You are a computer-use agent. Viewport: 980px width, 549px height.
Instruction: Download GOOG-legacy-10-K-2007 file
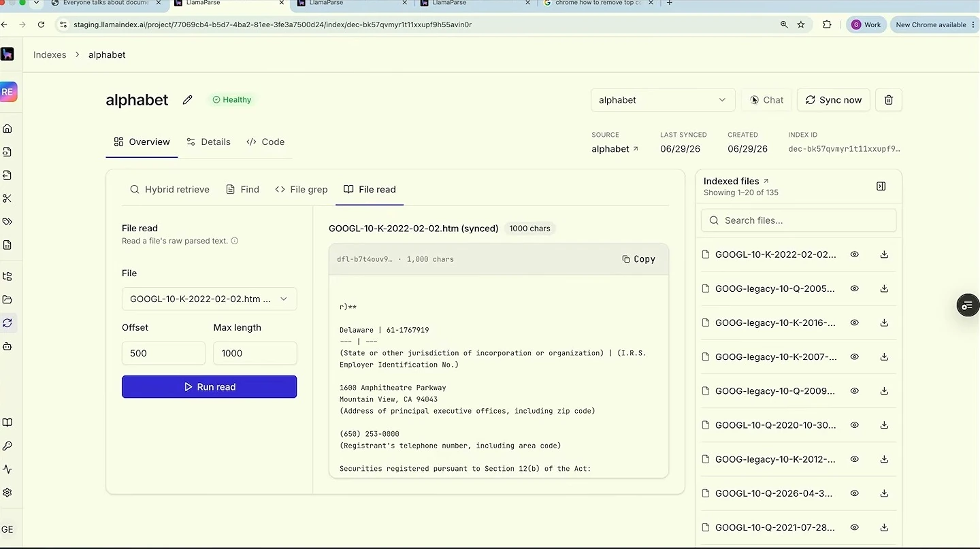coord(884,356)
